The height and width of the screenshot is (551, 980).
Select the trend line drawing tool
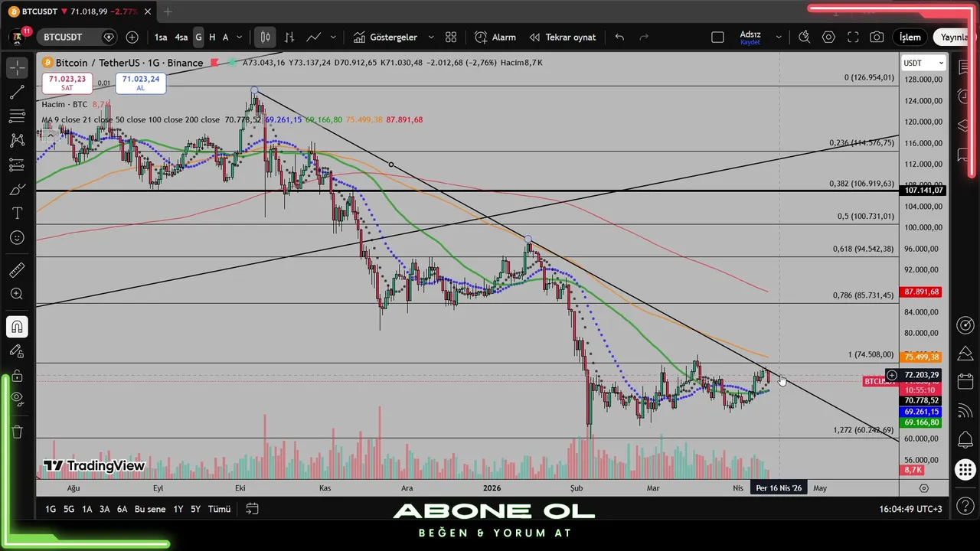point(17,93)
